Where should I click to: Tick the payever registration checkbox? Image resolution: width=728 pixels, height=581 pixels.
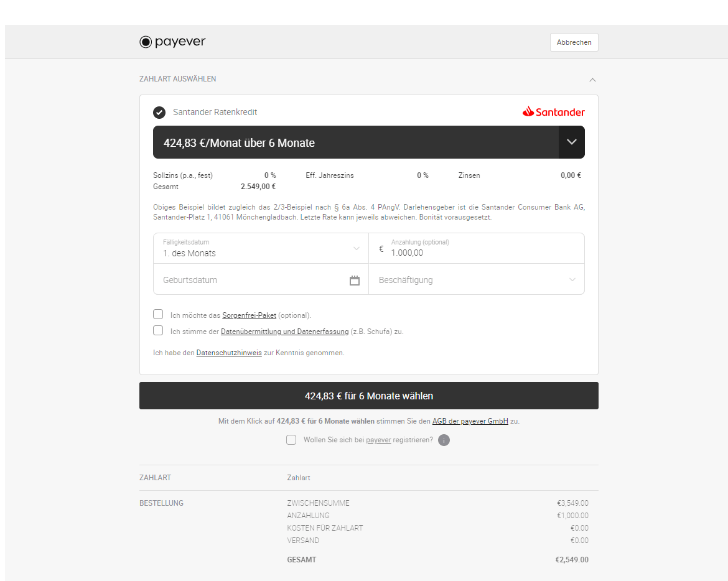tap(291, 440)
